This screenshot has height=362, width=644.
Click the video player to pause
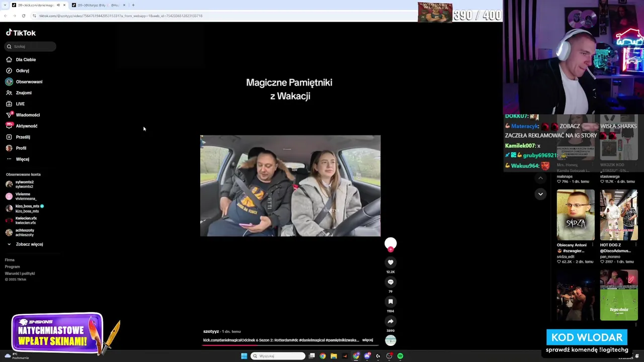(290, 186)
